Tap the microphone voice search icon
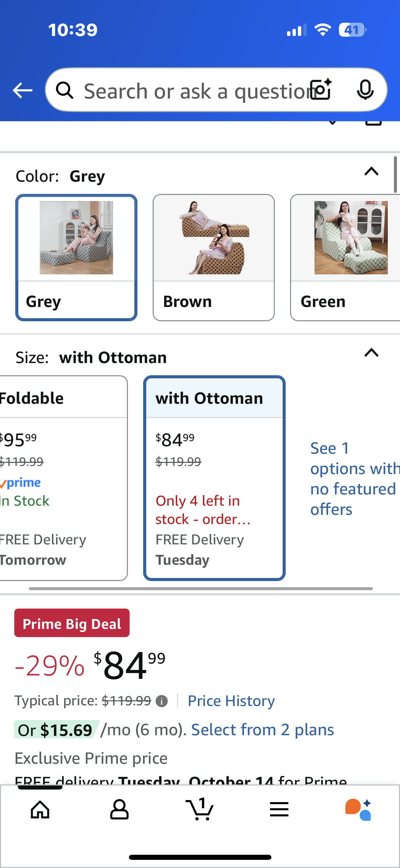This screenshot has width=400, height=868. [x=365, y=90]
